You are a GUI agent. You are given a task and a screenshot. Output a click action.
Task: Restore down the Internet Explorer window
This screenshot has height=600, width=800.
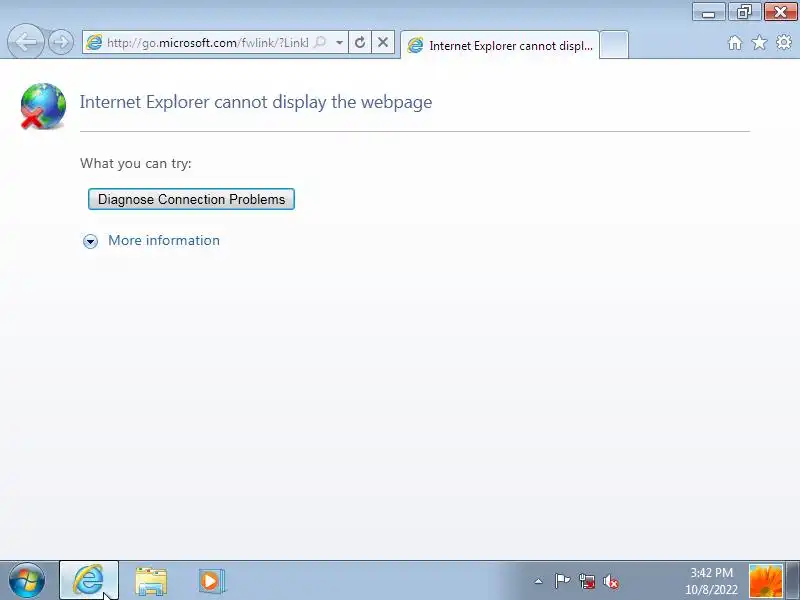(x=744, y=12)
